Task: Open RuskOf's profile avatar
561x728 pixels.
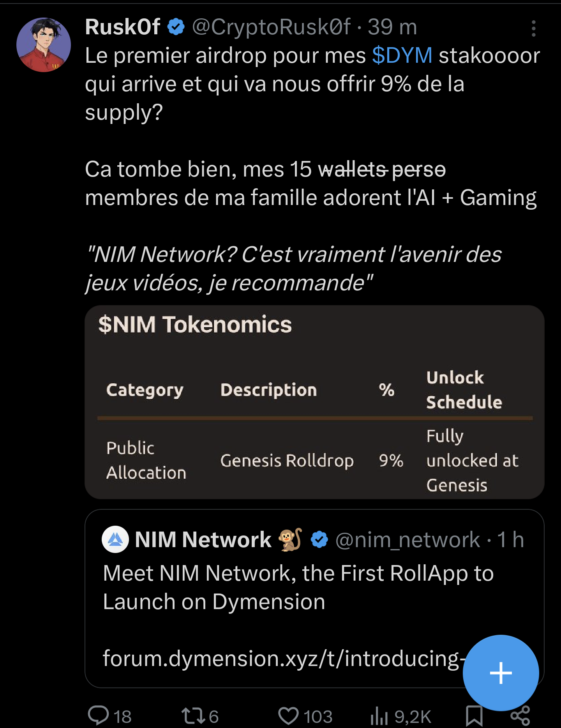Action: tap(44, 45)
